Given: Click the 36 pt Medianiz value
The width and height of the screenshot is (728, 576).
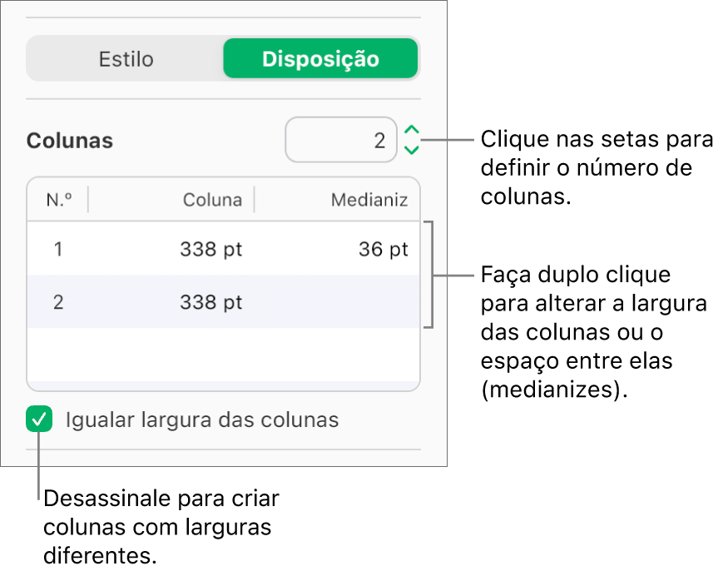Looking at the screenshot, I should tap(382, 249).
